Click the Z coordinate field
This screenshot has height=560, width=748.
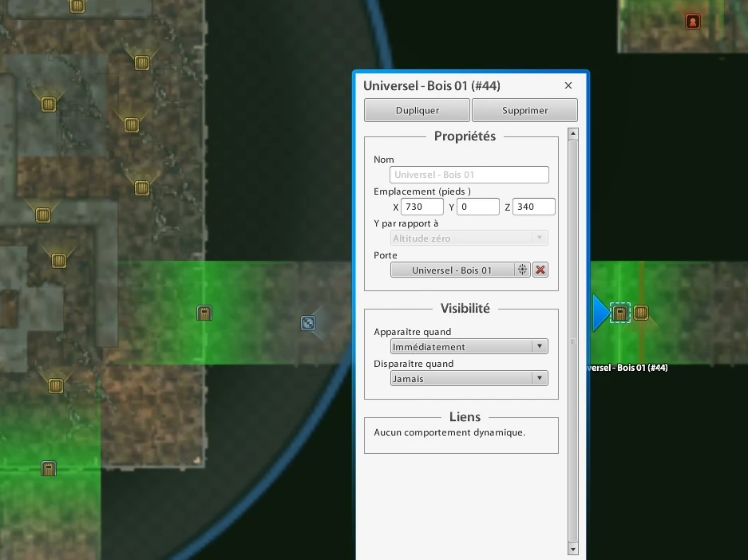coord(534,207)
